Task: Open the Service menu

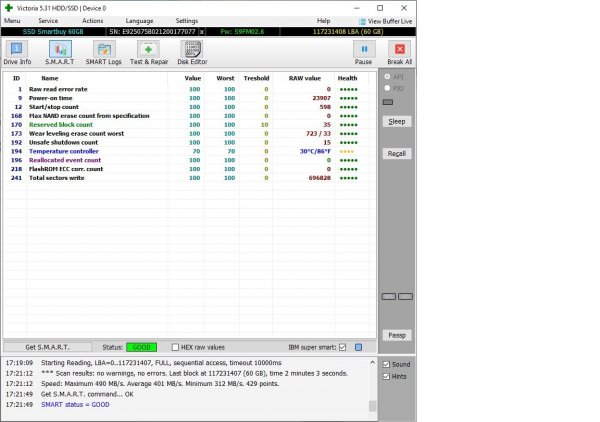Action: (48, 20)
